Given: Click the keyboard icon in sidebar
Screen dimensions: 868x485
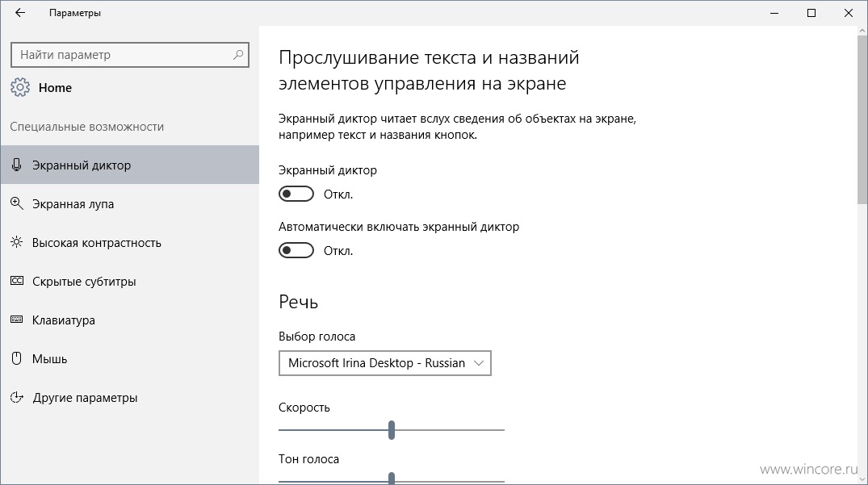Looking at the screenshot, I should (17, 320).
